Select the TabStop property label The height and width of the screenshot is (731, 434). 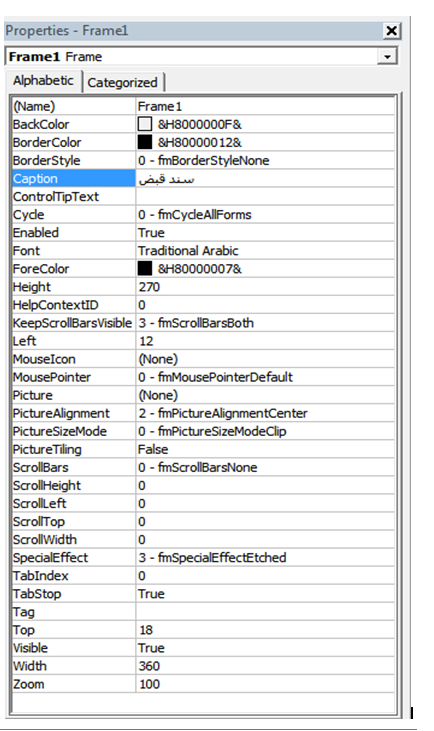(37, 593)
